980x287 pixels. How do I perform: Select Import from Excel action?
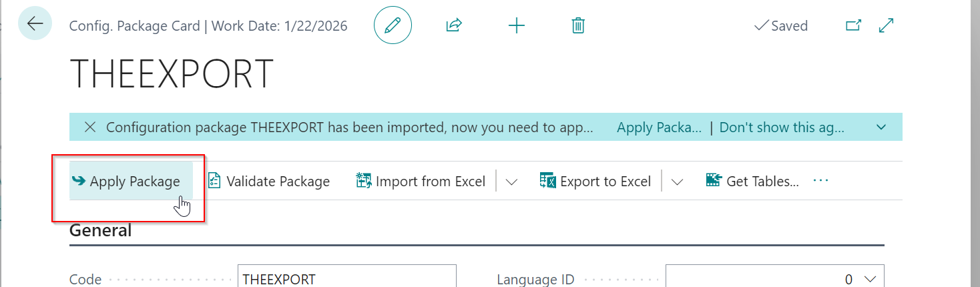coord(421,182)
